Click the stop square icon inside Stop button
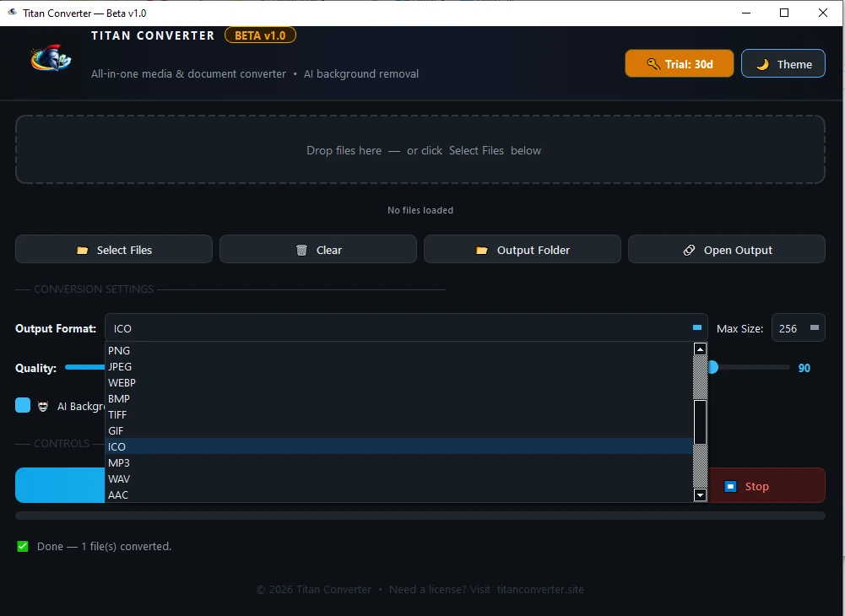The height and width of the screenshot is (616, 845). pos(729,486)
